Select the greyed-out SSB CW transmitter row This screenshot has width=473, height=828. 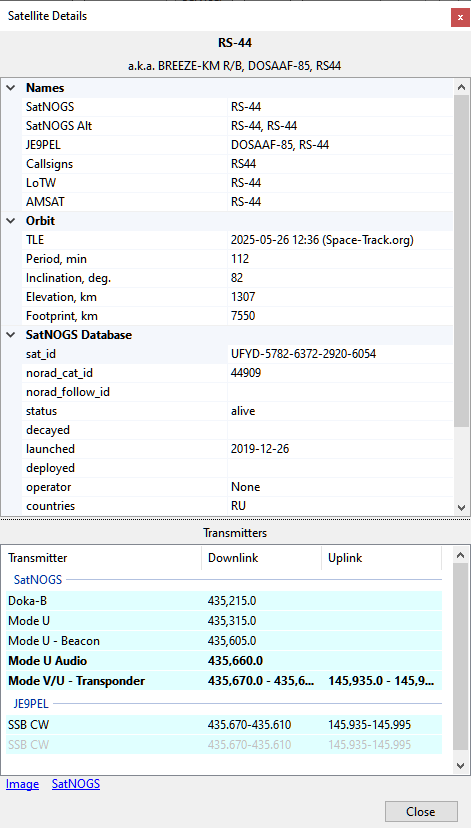(222, 745)
